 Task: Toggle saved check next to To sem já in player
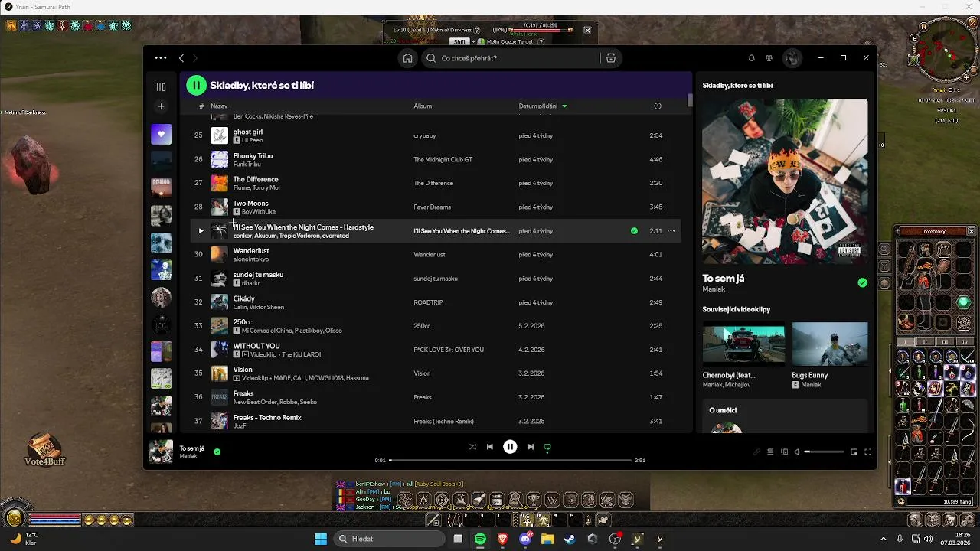[x=217, y=452]
